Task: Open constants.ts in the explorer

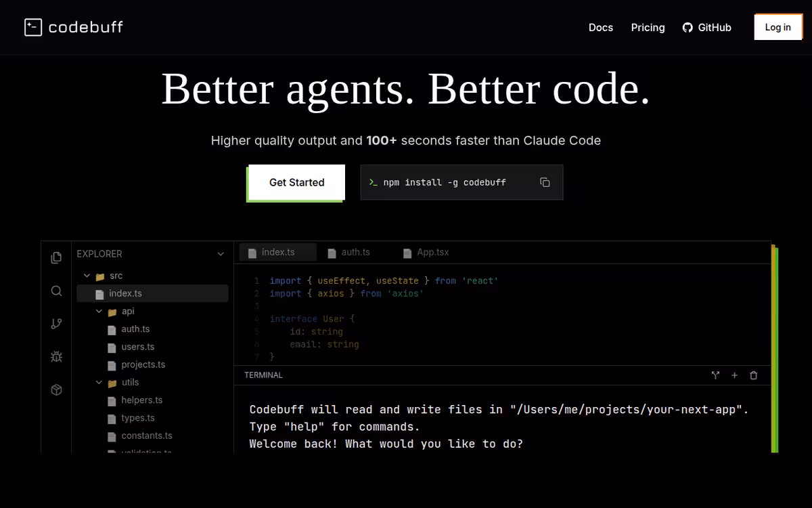Action: [x=146, y=436]
